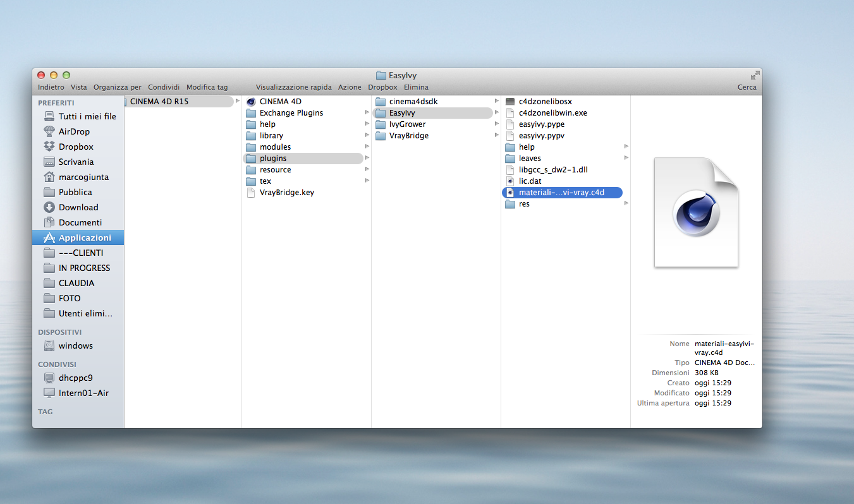Screen dimensions: 854x504
Task: Expand the CINEMA 4D R15 folder arrow
Action: pyautogui.click(x=238, y=102)
